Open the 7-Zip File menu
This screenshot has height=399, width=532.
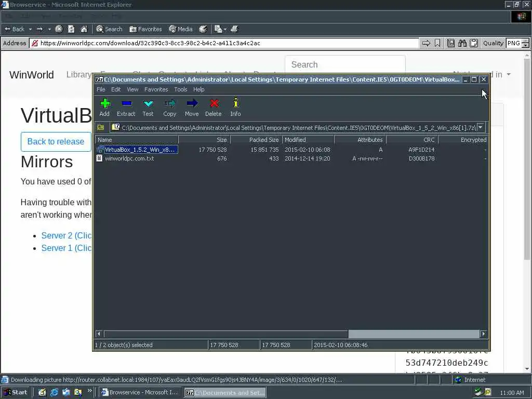[101, 89]
